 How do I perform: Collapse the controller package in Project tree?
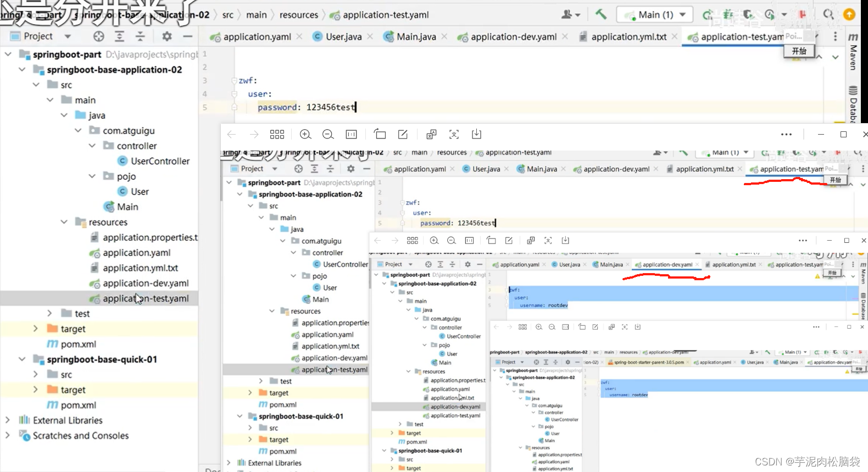[x=92, y=146]
